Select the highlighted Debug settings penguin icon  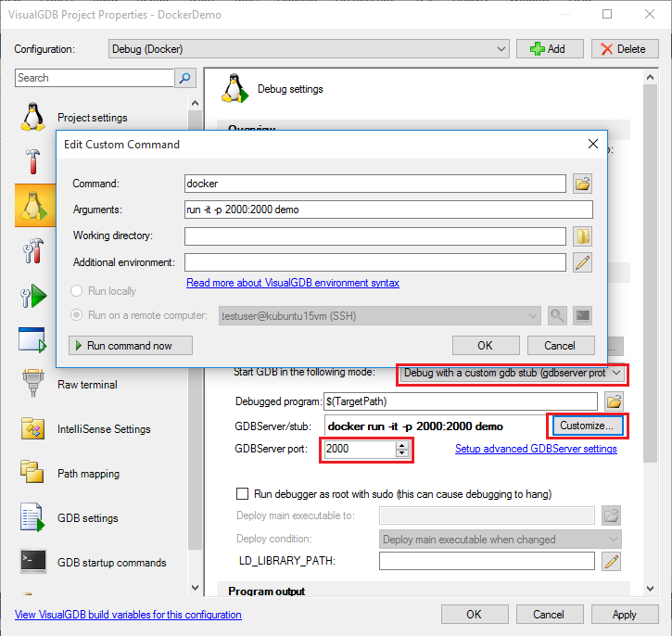[x=35, y=206]
